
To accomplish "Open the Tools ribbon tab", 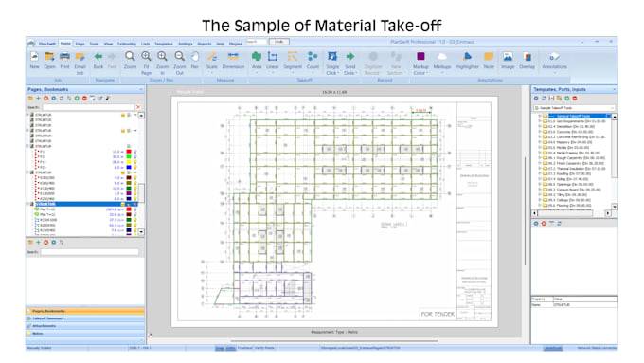I will 94,44.
